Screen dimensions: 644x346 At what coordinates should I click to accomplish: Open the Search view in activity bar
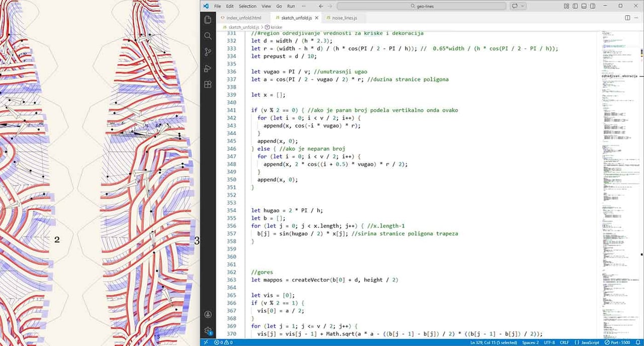208,36
